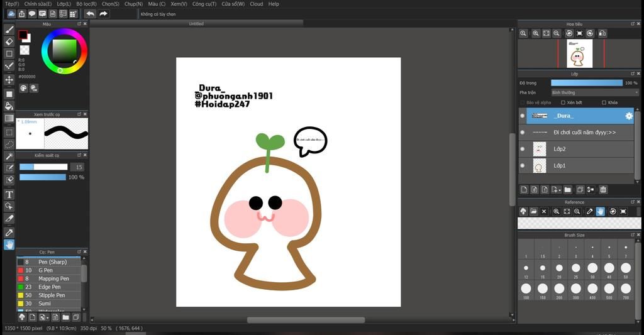Enable the Xén bớt clipping checkbox
Image resolution: width=644 pixels, height=335 pixels.
coord(563,102)
